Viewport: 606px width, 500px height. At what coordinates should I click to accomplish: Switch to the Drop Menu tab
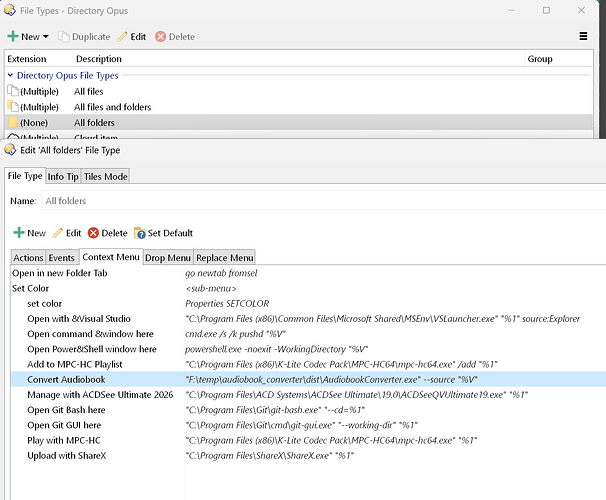point(168,258)
